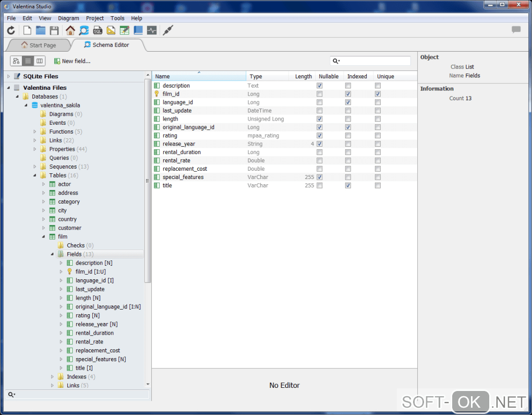Select the film_id key icon in tree
Screen dimensions: 532x415
69,271
